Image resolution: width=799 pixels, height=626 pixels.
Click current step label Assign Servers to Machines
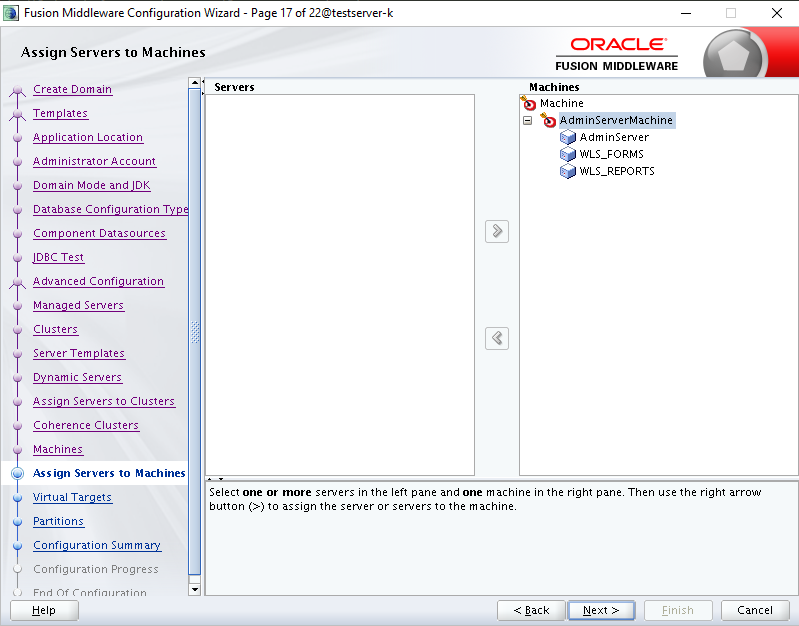point(109,473)
